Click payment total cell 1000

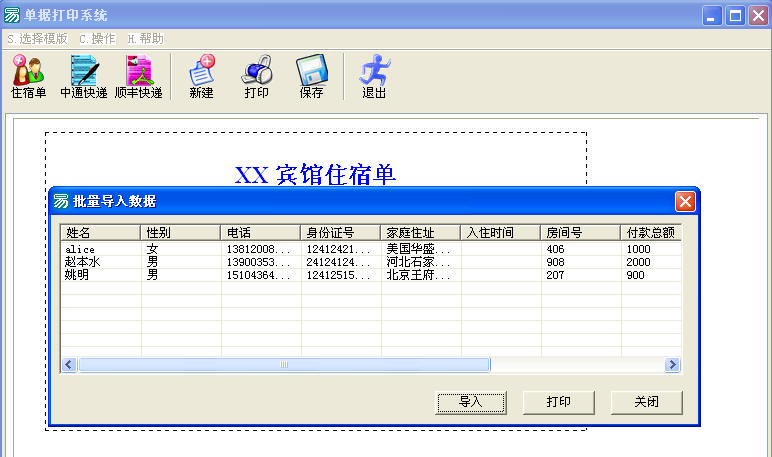[638, 249]
